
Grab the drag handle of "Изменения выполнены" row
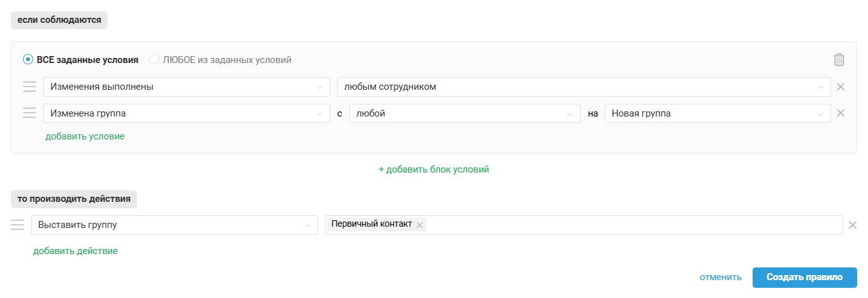pyautogui.click(x=29, y=87)
